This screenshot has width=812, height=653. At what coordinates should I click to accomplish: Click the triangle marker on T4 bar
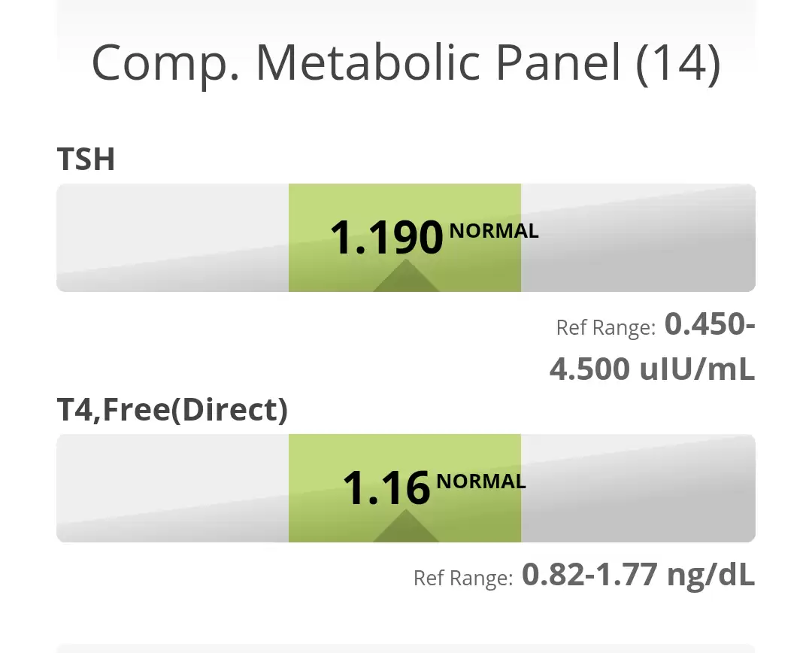(406, 528)
